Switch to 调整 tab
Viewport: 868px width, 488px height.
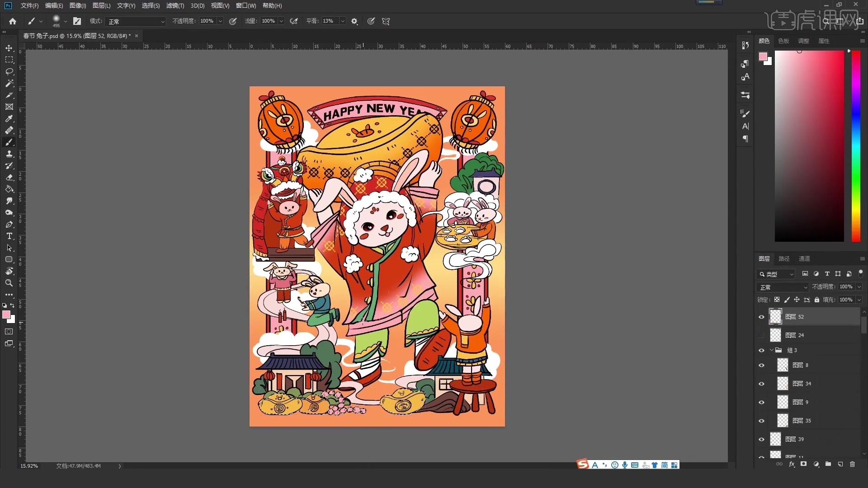[x=804, y=41]
